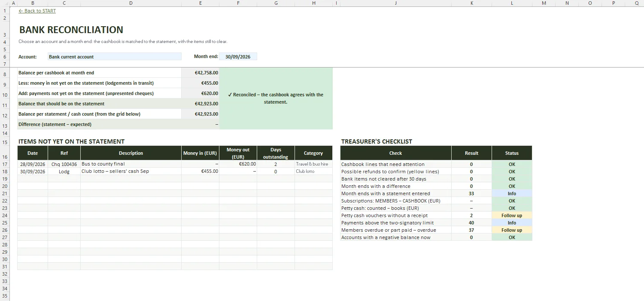Select the Description column header

click(x=131, y=153)
